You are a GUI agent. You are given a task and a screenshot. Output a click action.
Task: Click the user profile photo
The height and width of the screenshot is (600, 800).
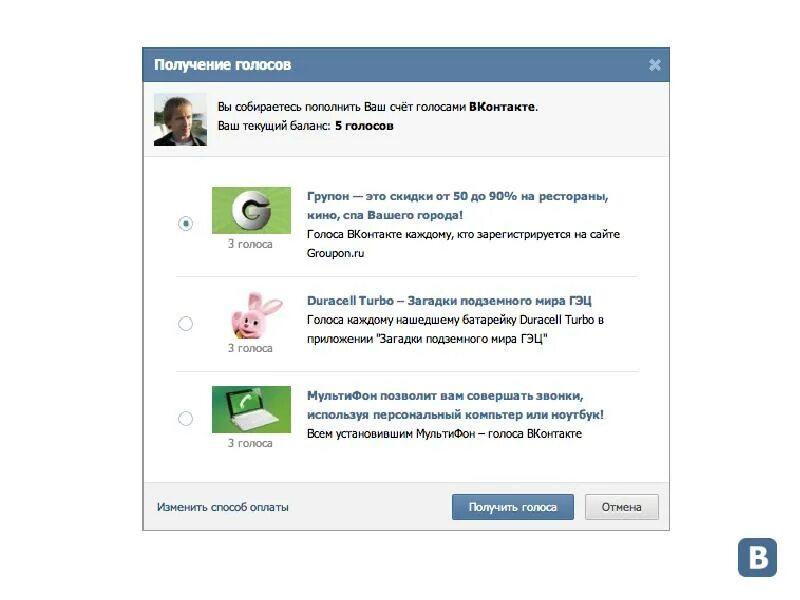pyautogui.click(x=180, y=119)
